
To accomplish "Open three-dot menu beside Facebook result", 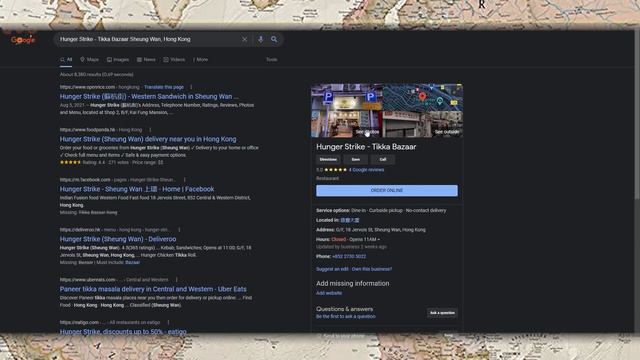I will (x=184, y=180).
